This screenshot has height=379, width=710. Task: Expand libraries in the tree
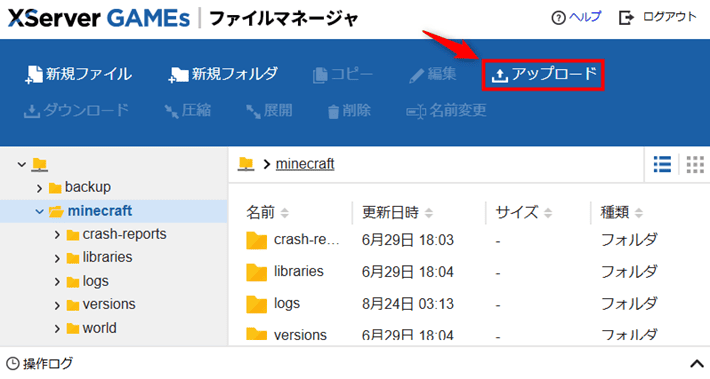click(x=57, y=259)
